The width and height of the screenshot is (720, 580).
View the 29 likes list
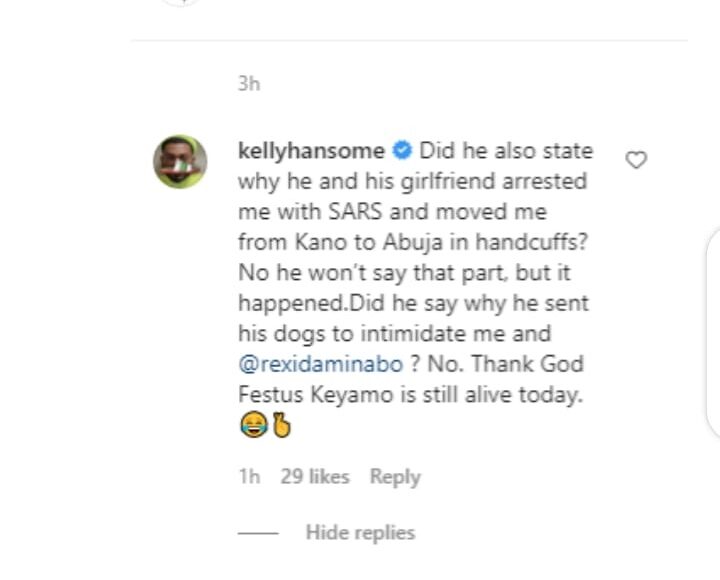pos(315,477)
